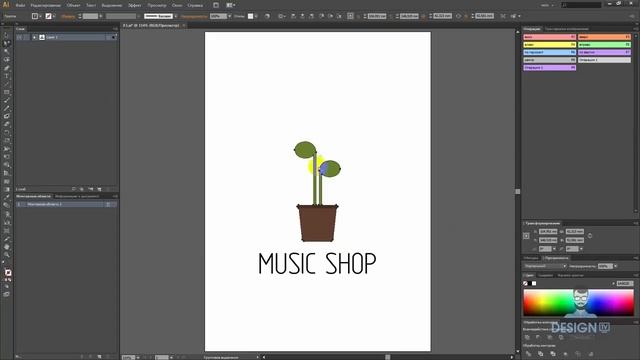Click the reference point locator in Transform panel
Viewport: 640px width, 360px height.
coord(527,236)
